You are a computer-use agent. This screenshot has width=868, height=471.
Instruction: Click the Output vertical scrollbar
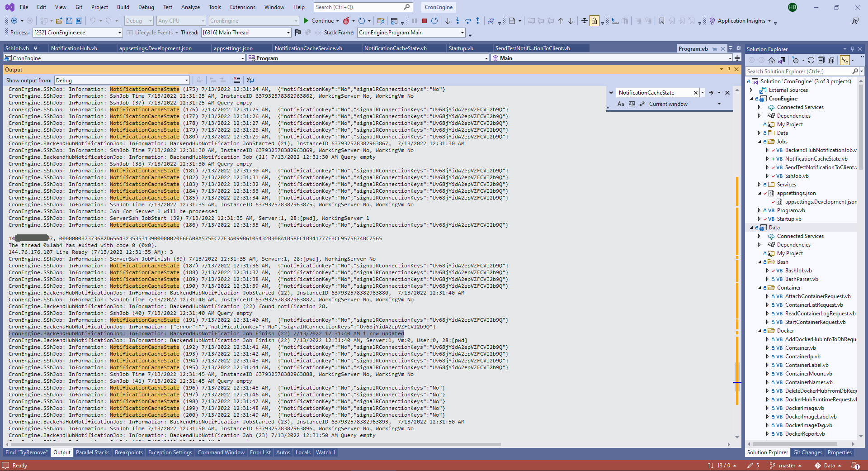coord(737,262)
